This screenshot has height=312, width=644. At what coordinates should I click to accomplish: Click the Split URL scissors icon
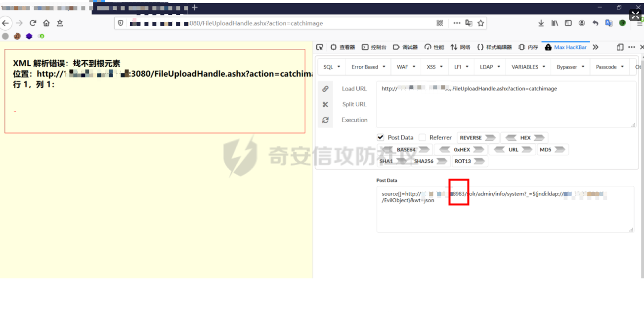(325, 104)
